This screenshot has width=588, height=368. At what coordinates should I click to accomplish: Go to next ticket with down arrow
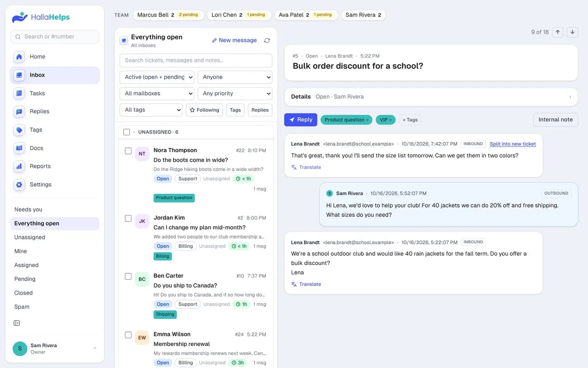(x=573, y=32)
